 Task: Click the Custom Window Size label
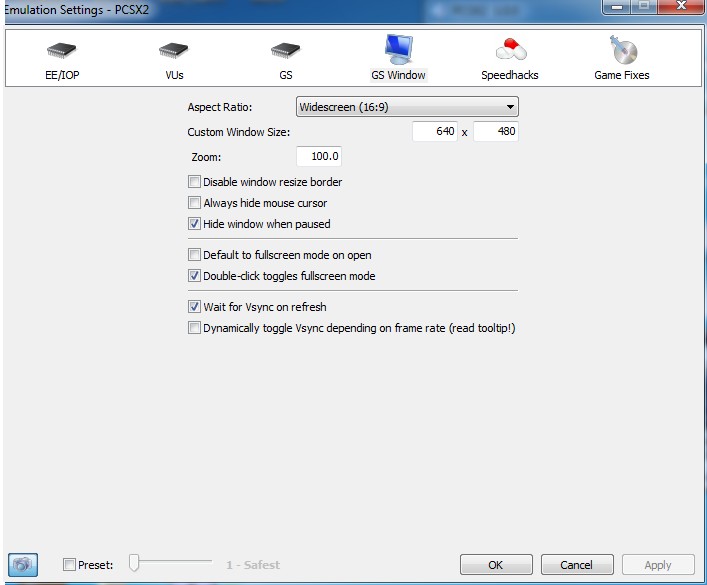pyautogui.click(x=239, y=132)
